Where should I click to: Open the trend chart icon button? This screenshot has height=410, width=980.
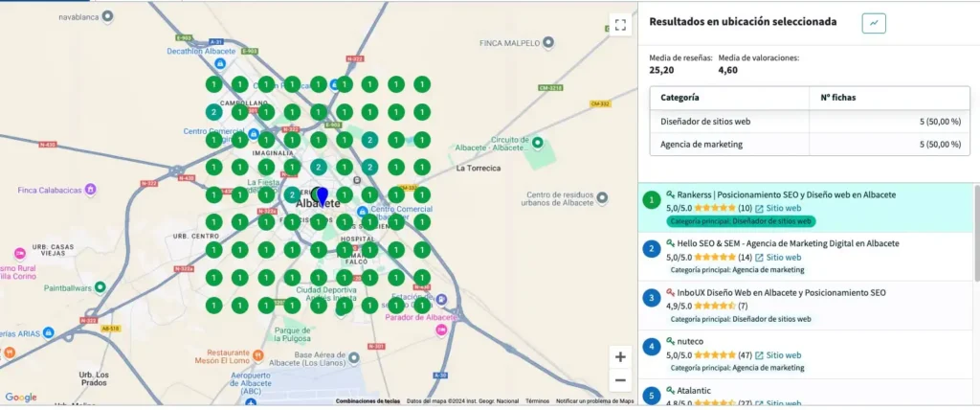[x=873, y=23]
